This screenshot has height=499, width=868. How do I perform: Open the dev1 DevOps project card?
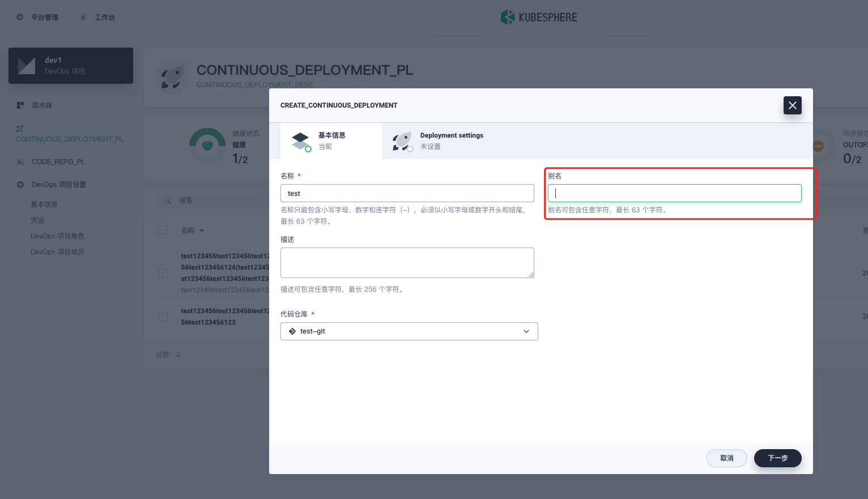click(71, 66)
